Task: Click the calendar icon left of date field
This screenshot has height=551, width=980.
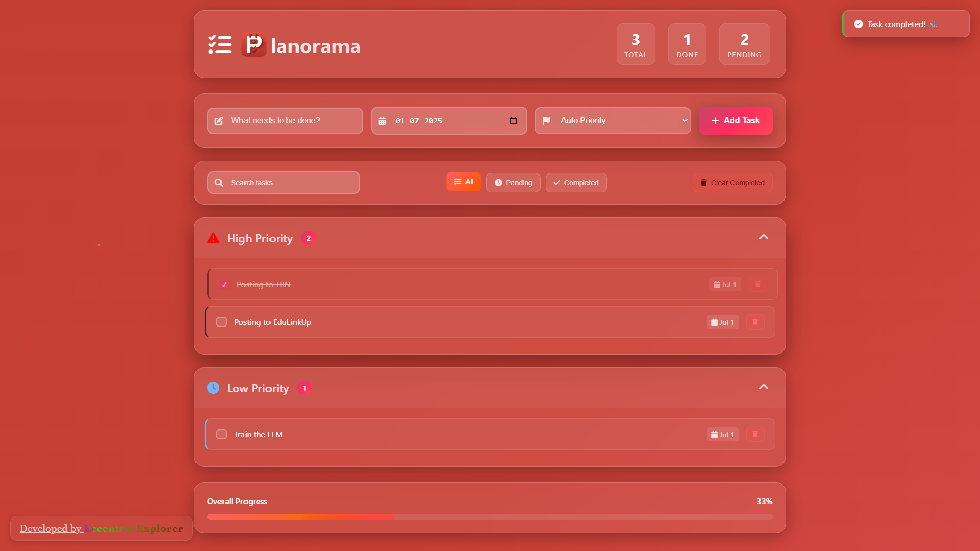Action: [382, 121]
